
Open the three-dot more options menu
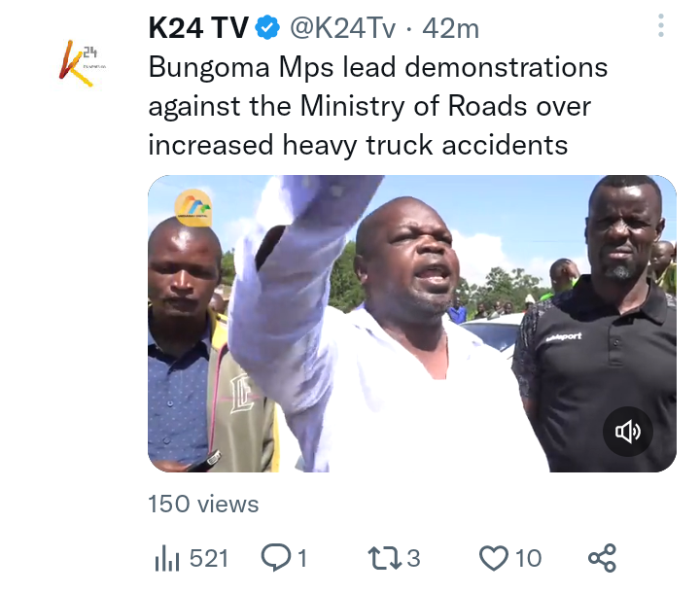tap(661, 25)
